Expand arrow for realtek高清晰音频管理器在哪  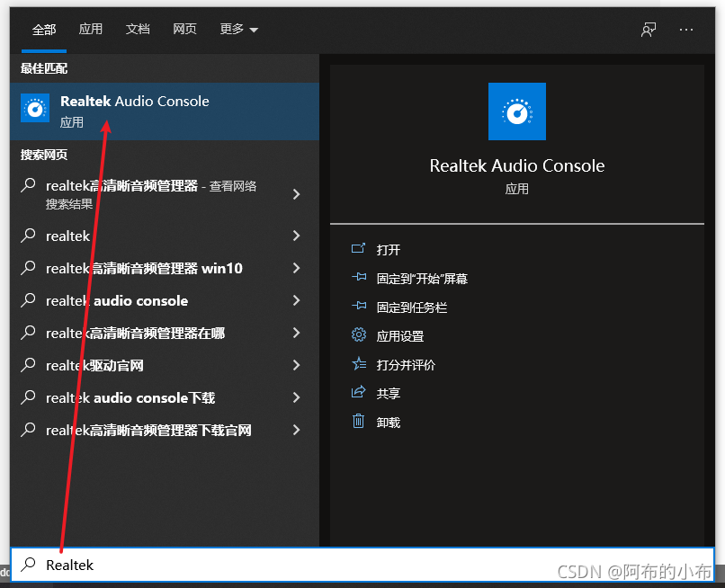pyautogui.click(x=296, y=333)
